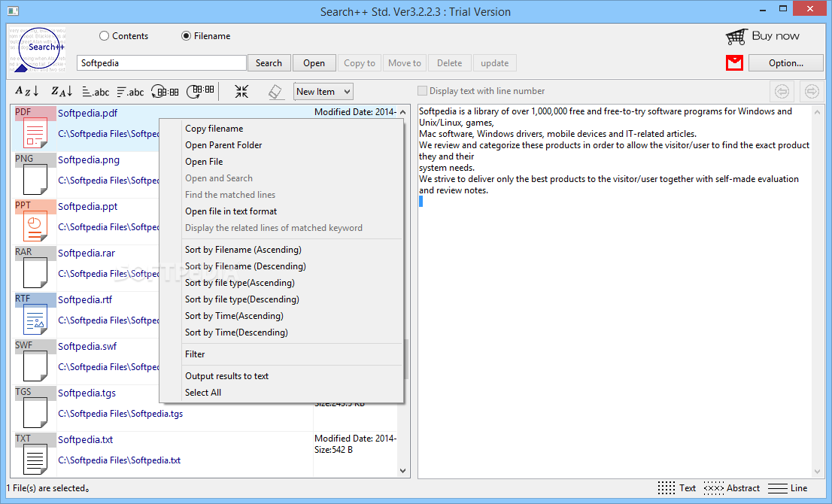Click the Search button
The height and width of the screenshot is (504, 832).
269,63
